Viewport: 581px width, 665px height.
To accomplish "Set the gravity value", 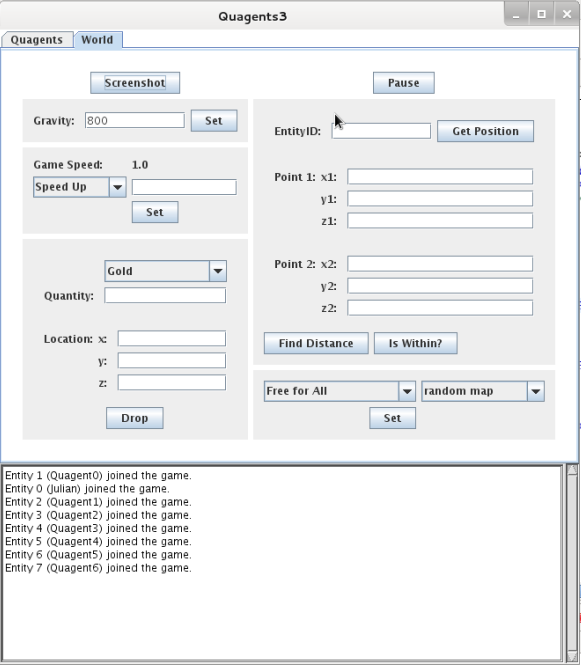I will 214,120.
